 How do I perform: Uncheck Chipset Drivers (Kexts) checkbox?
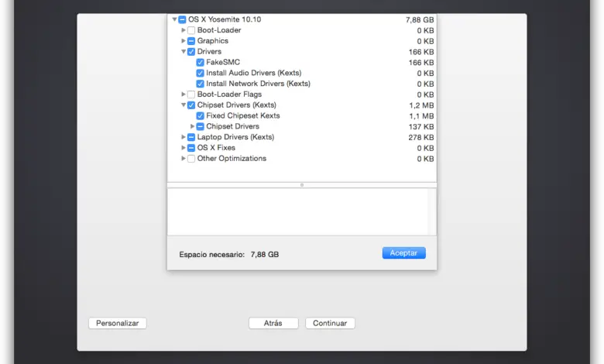pyautogui.click(x=191, y=105)
